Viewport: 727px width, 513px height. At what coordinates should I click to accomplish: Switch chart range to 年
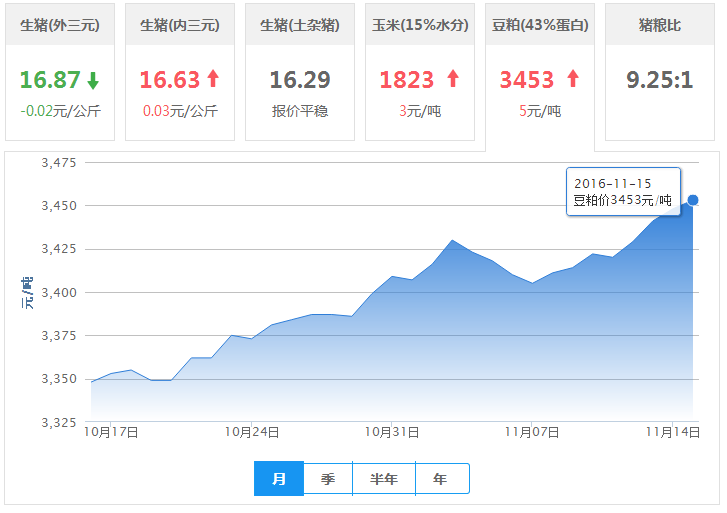click(442, 479)
